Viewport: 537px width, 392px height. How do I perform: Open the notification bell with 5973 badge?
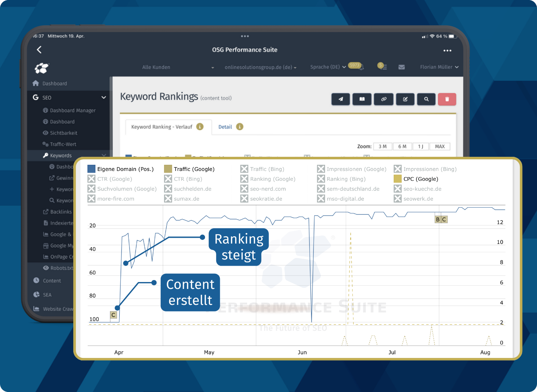[356, 66]
